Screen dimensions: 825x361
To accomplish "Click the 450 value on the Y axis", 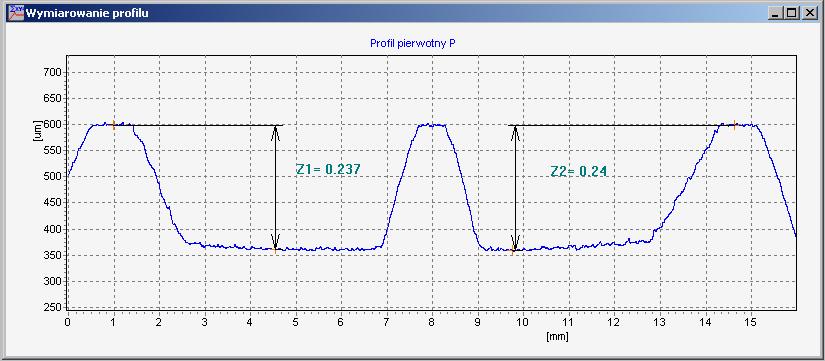I will (54, 203).
